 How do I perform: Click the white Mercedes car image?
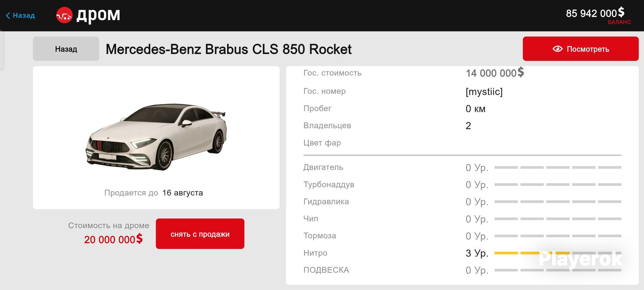156,137
